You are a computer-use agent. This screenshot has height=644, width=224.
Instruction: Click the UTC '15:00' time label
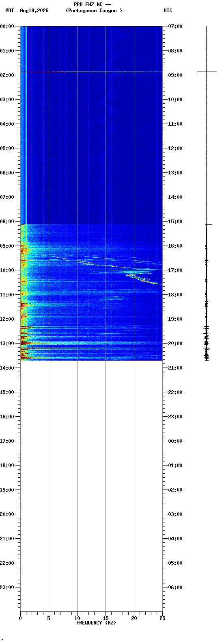(x=175, y=222)
